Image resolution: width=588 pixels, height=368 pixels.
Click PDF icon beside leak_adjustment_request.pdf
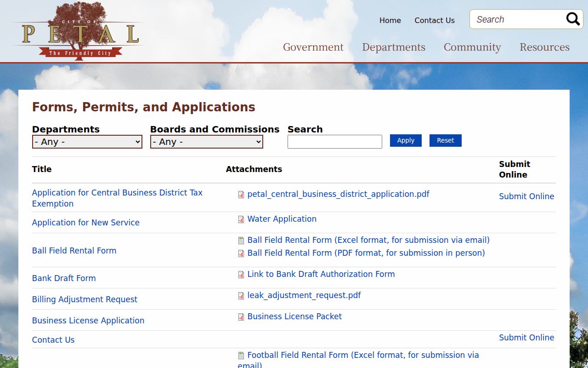(x=241, y=296)
